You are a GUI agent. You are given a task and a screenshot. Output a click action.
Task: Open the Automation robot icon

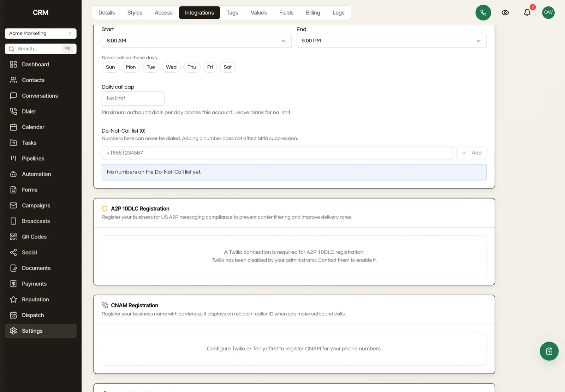[13, 174]
